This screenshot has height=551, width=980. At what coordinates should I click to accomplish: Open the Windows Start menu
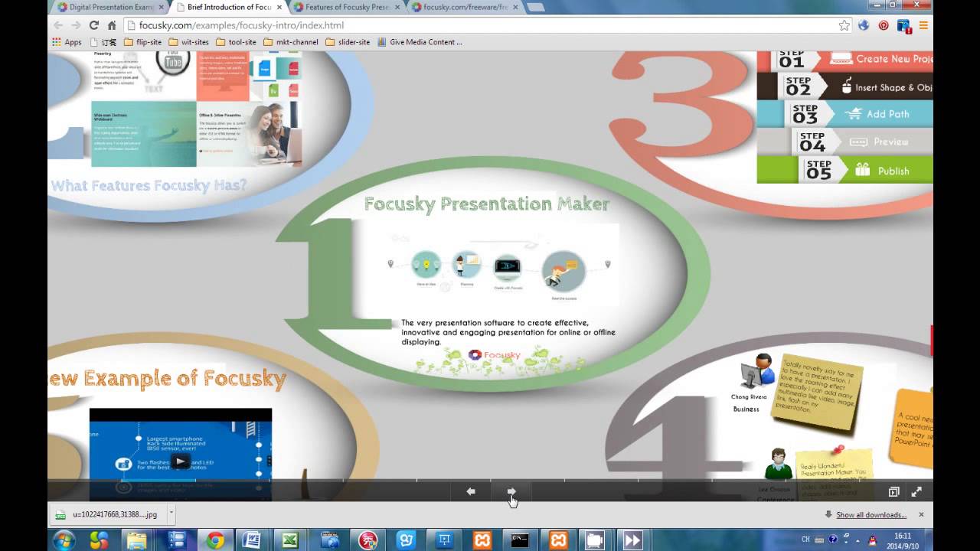[x=63, y=540]
